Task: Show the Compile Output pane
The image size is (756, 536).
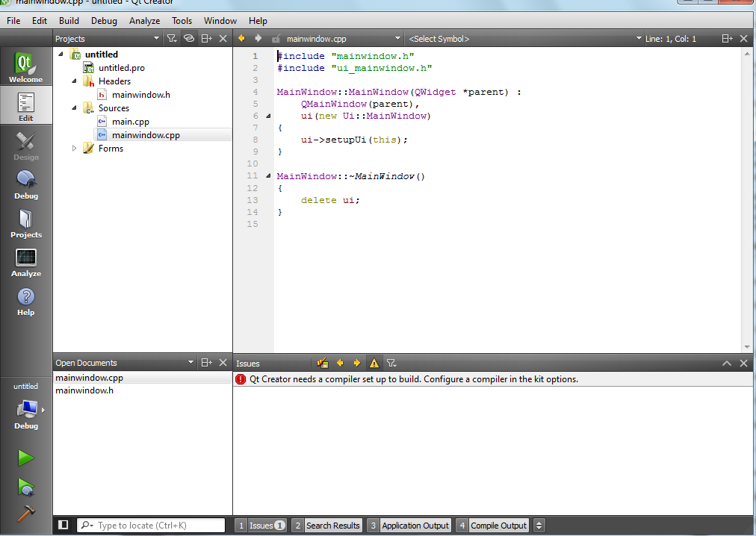Action: coord(492,526)
